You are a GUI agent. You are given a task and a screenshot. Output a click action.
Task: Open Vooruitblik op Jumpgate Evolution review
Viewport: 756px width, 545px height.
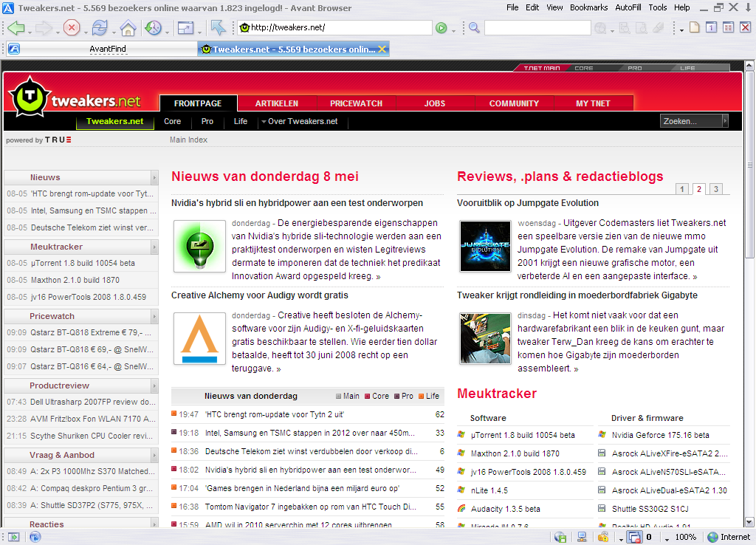528,203
